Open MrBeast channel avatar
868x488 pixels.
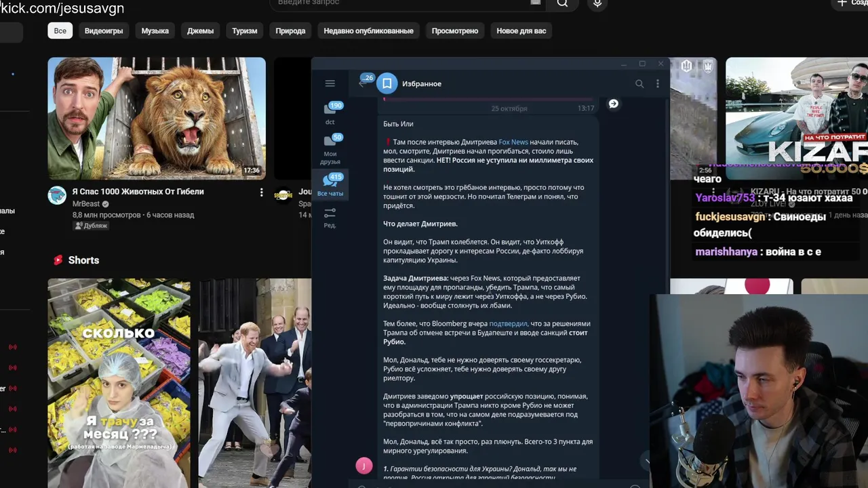(x=57, y=195)
